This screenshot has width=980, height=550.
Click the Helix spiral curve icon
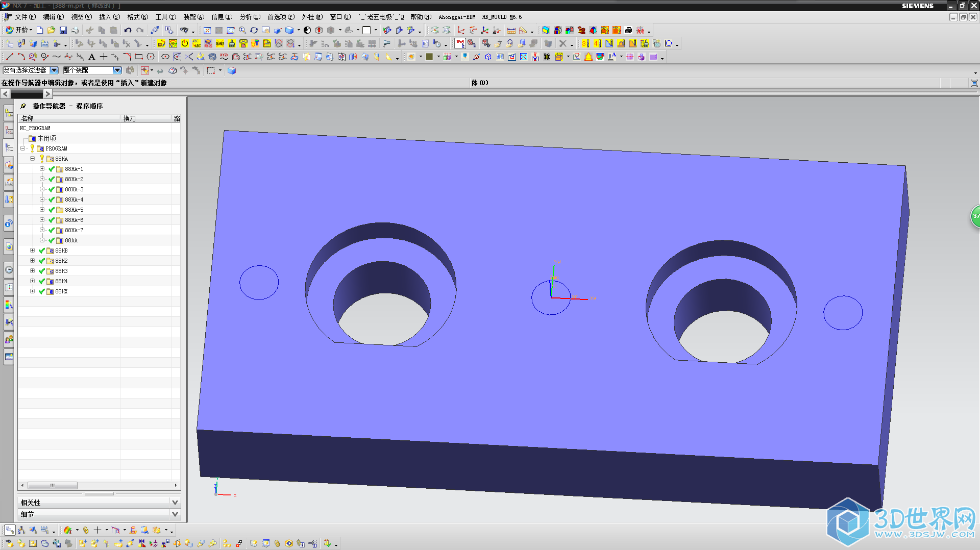pyautogui.click(x=212, y=57)
